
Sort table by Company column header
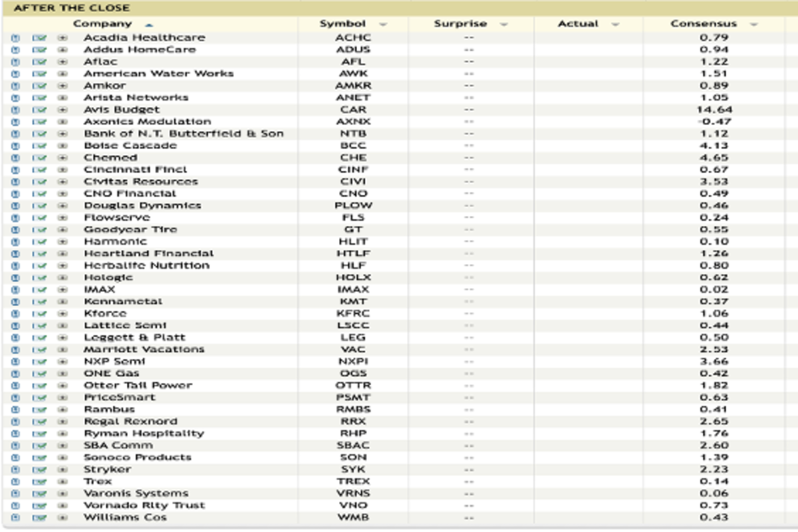pos(112,24)
